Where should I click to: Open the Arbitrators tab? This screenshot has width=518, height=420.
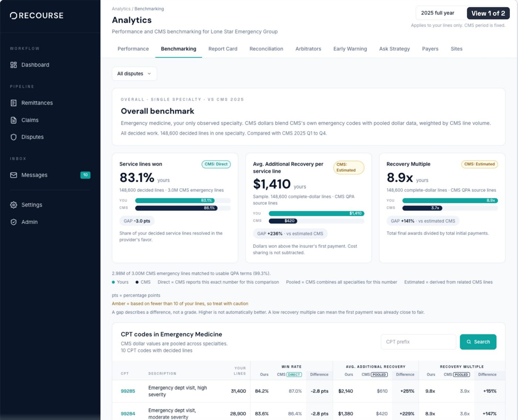tap(308, 49)
